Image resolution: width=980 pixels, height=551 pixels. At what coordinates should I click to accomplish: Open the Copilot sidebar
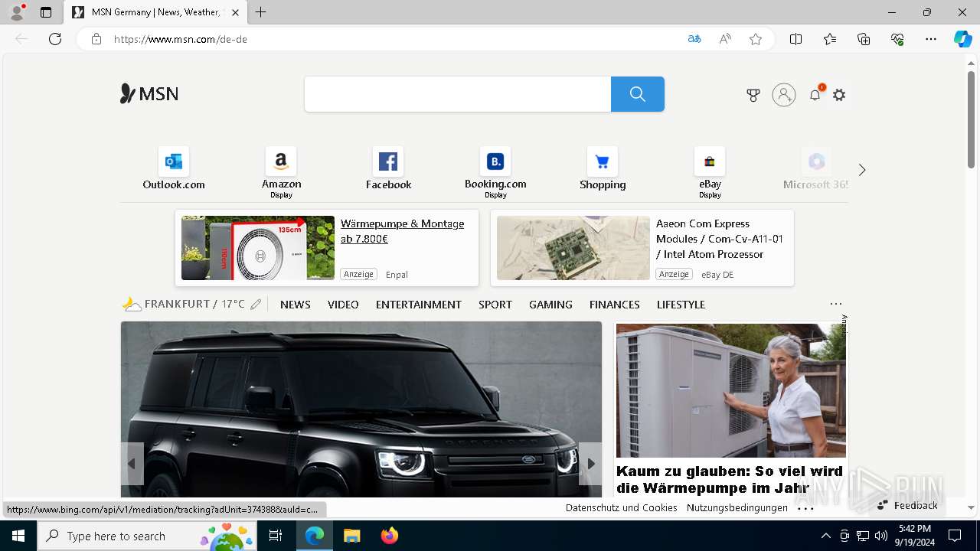pyautogui.click(x=962, y=39)
